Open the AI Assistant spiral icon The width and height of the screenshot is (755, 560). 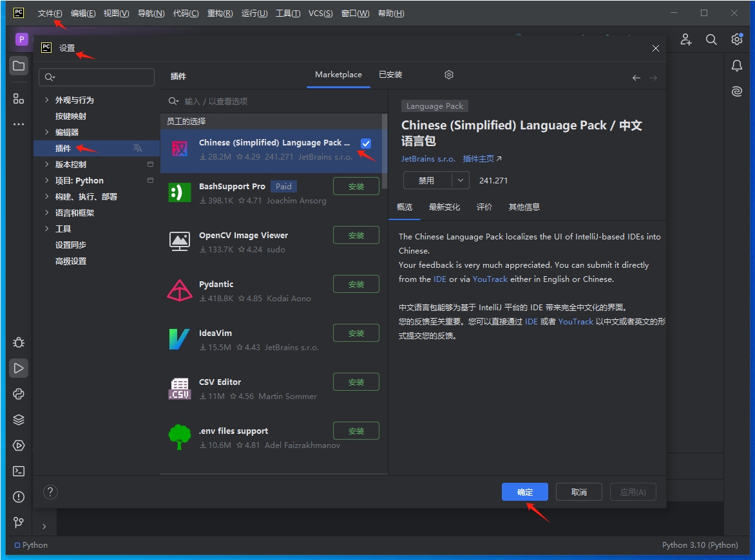tap(737, 91)
